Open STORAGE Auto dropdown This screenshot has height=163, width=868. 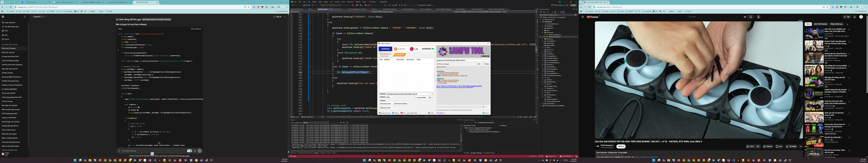[x=390, y=97]
